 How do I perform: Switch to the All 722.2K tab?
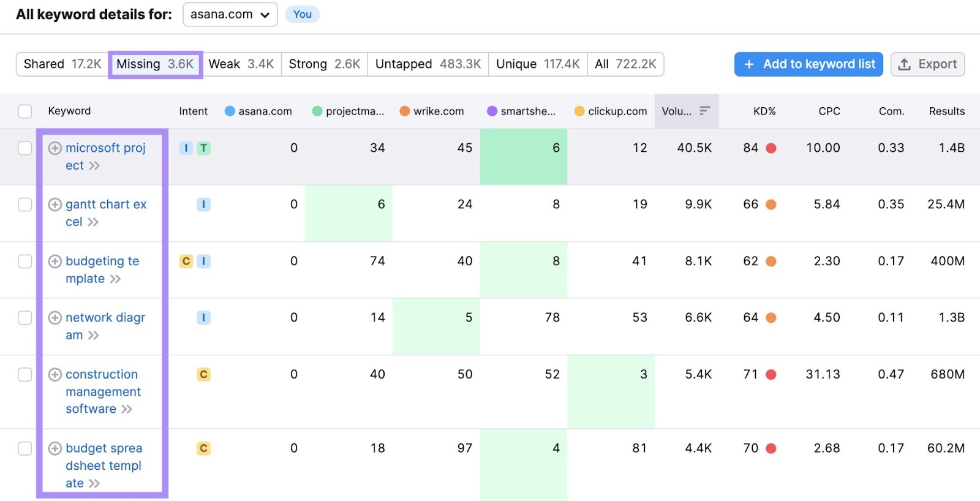(x=625, y=64)
